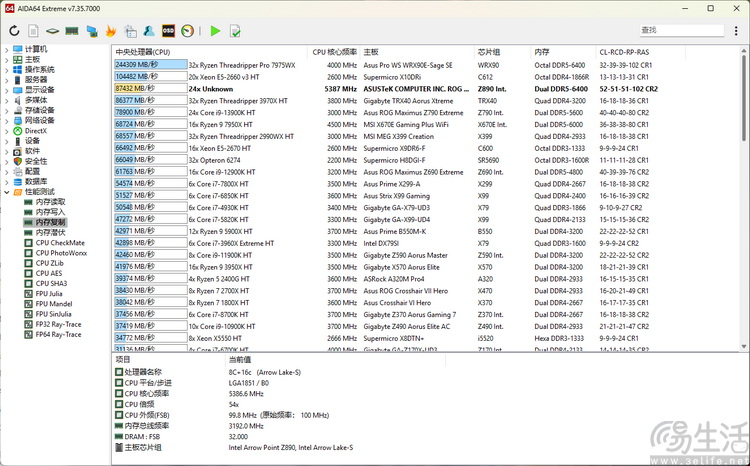Expand the 计算机 tree node
Screen dimensions: 750x466
[x=7, y=49]
